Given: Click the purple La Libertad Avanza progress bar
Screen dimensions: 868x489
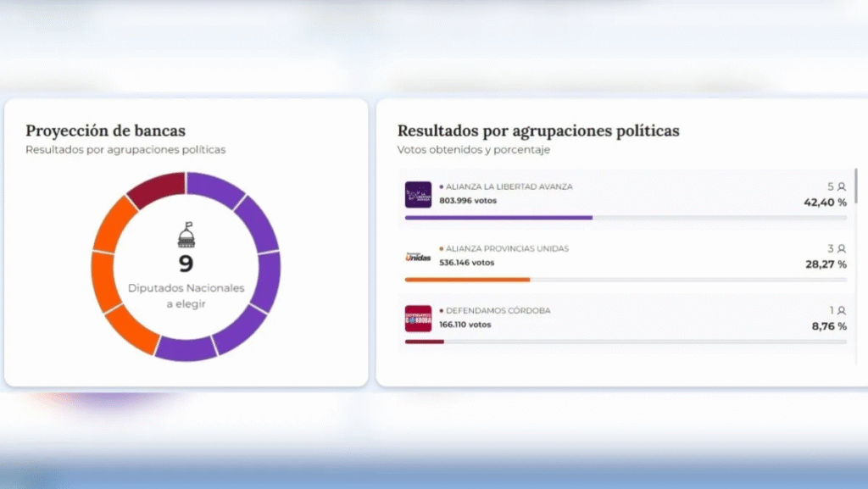Looking at the screenshot, I should [x=498, y=218].
